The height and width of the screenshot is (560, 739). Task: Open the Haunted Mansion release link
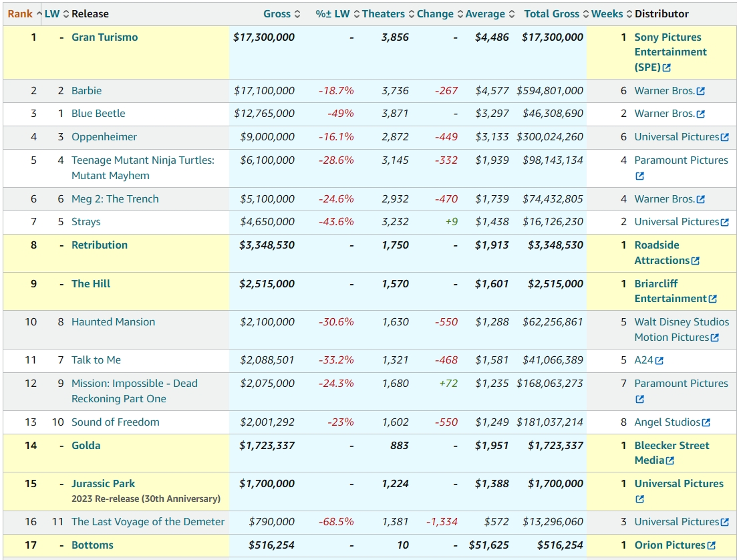click(113, 322)
